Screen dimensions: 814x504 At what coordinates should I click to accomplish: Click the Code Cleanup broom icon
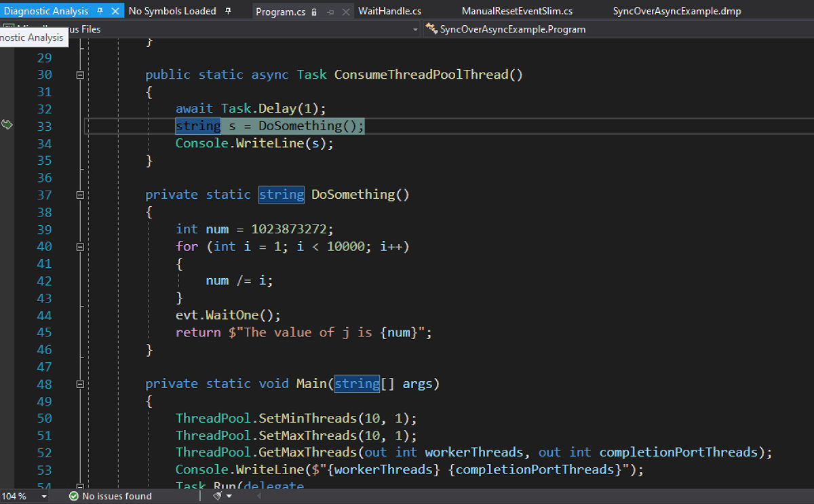pos(218,496)
